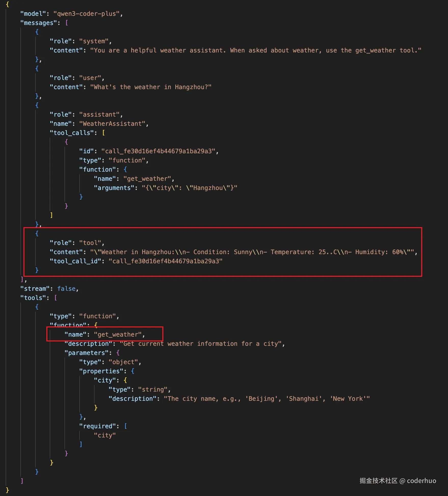Click the "WeatherAssistant" name value
Screen dimensions: 448x496
click(x=112, y=124)
